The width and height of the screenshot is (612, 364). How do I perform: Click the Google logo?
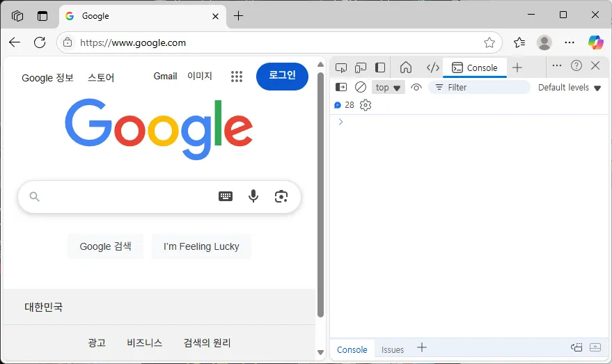pos(159,129)
